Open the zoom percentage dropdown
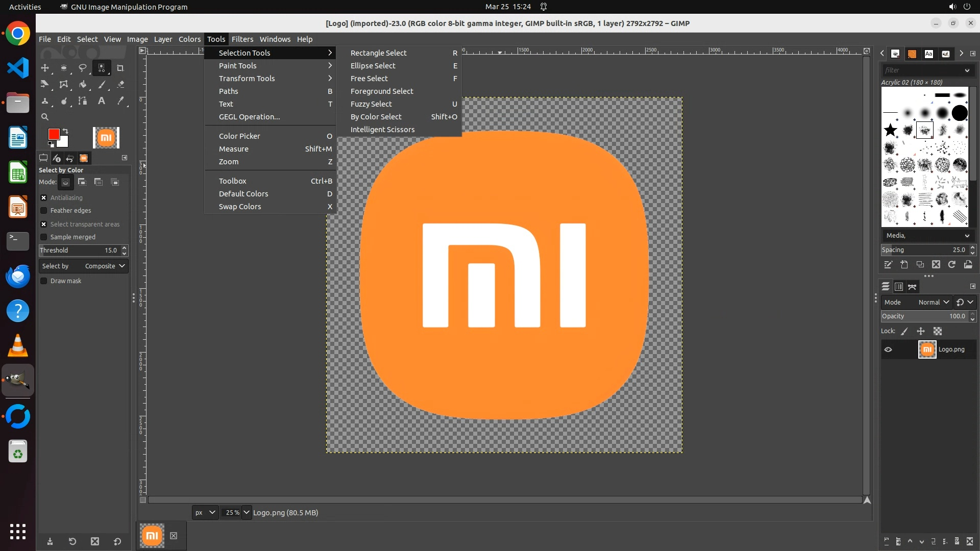The height and width of the screenshot is (551, 980). point(247,513)
